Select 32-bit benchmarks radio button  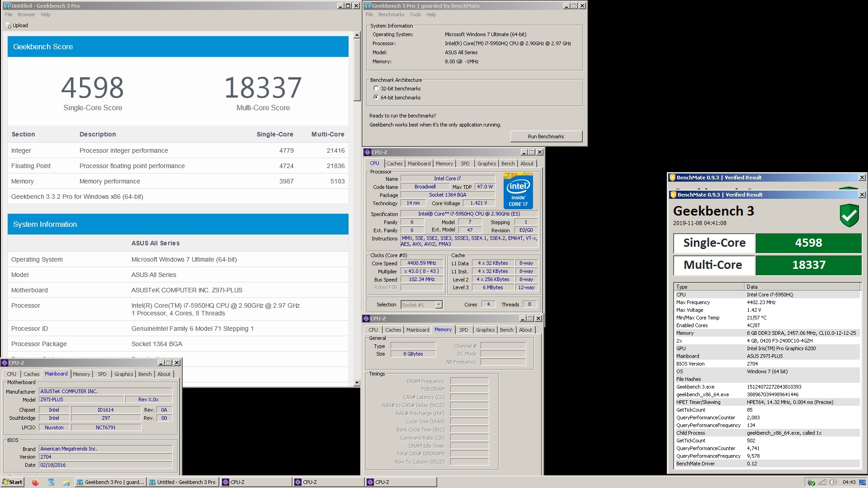pos(376,89)
